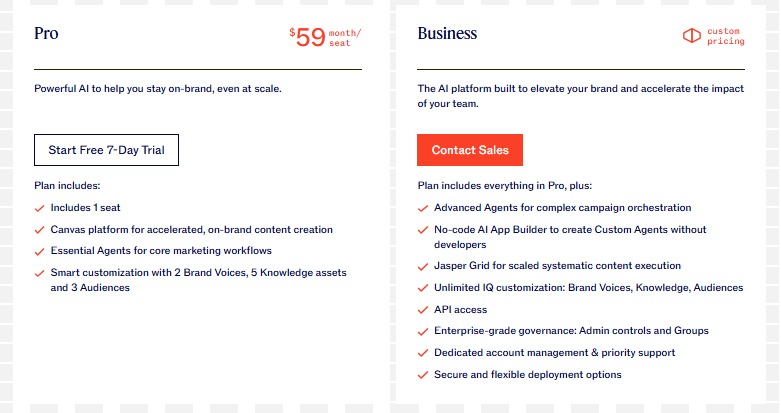This screenshot has width=781, height=413.
Task: Click the Business plan heading
Action: point(447,33)
